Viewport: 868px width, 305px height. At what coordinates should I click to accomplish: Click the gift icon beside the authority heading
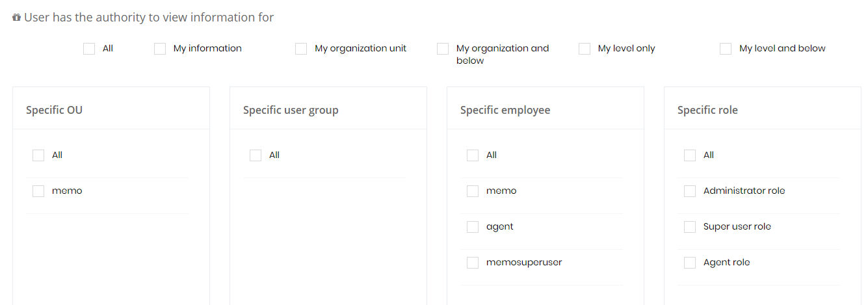click(16, 18)
